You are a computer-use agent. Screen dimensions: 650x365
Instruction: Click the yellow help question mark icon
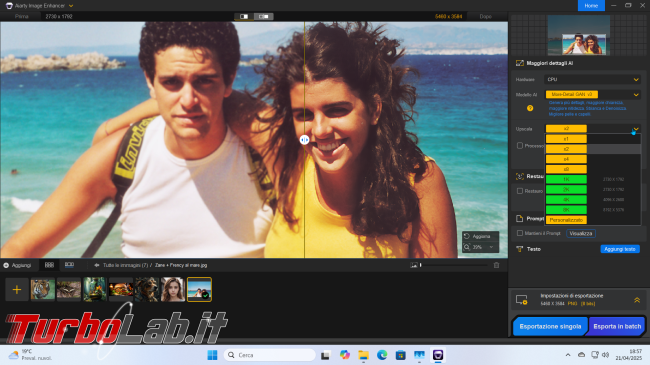coord(530,108)
